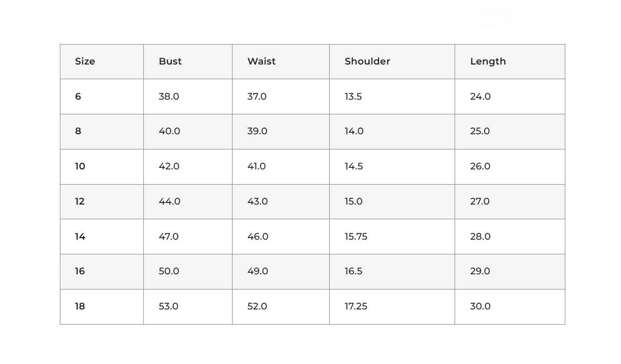
Task: Click the shoulder value 17.25
Action: tap(356, 306)
